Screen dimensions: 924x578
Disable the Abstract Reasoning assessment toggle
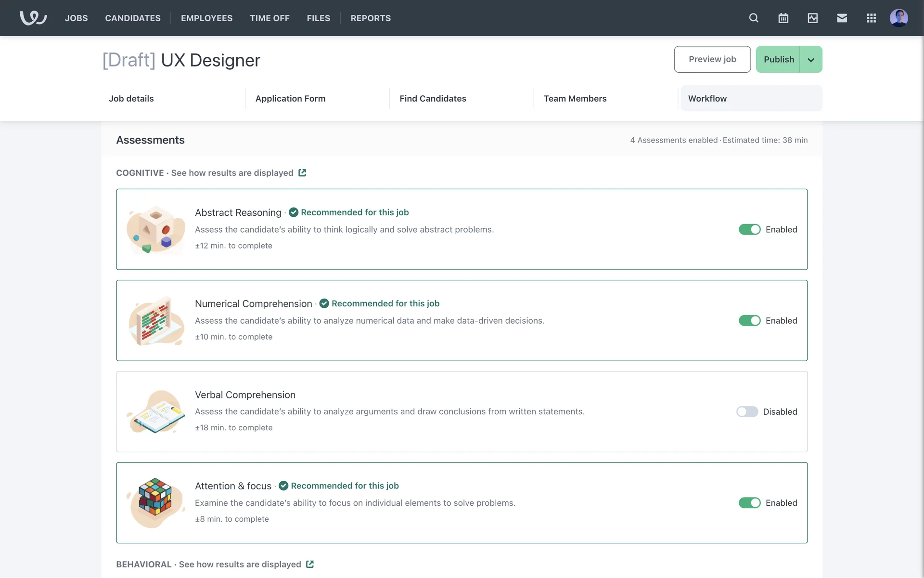pyautogui.click(x=749, y=229)
